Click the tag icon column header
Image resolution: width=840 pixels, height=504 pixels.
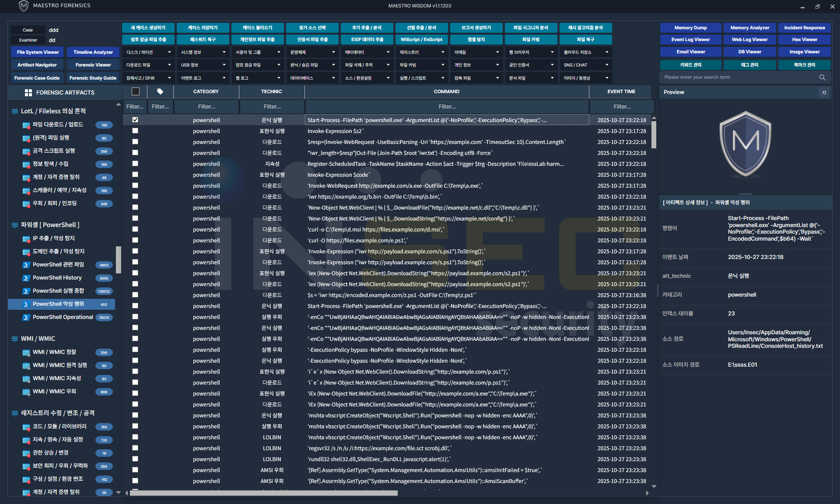coord(160,91)
